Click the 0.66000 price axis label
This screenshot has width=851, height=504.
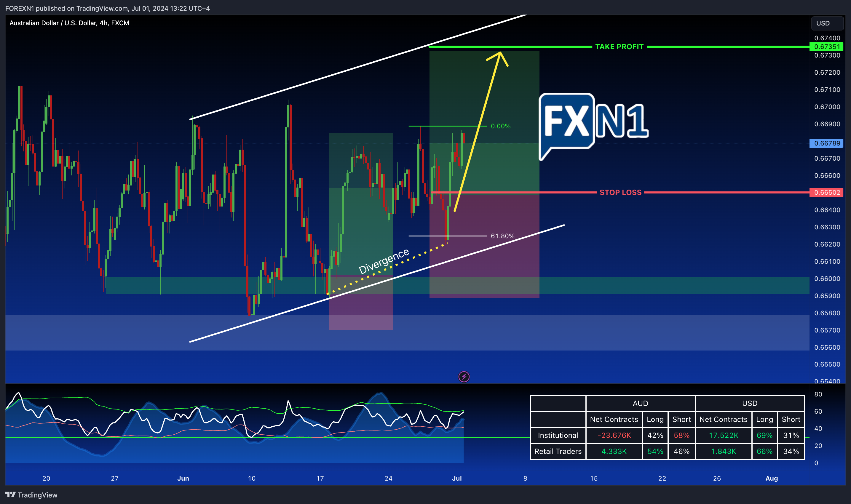827,279
